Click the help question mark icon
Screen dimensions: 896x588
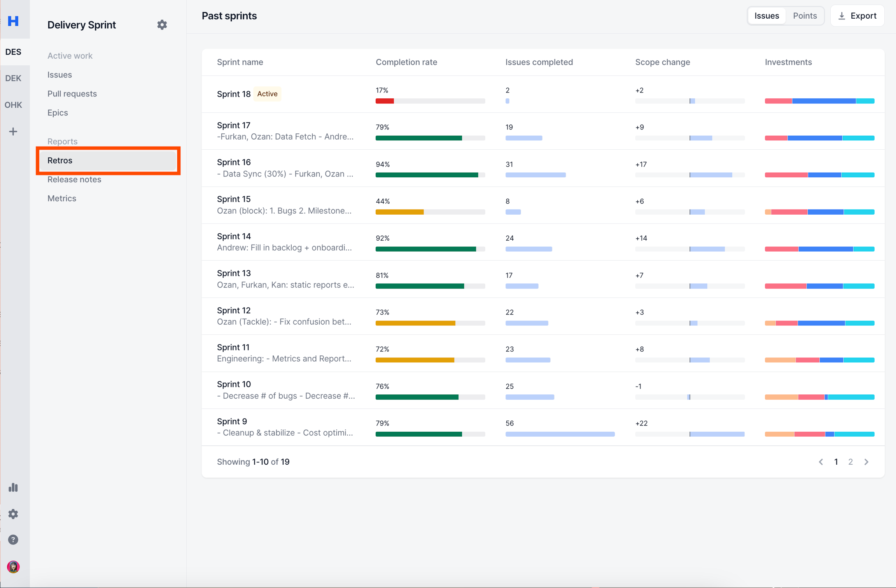coord(13,540)
